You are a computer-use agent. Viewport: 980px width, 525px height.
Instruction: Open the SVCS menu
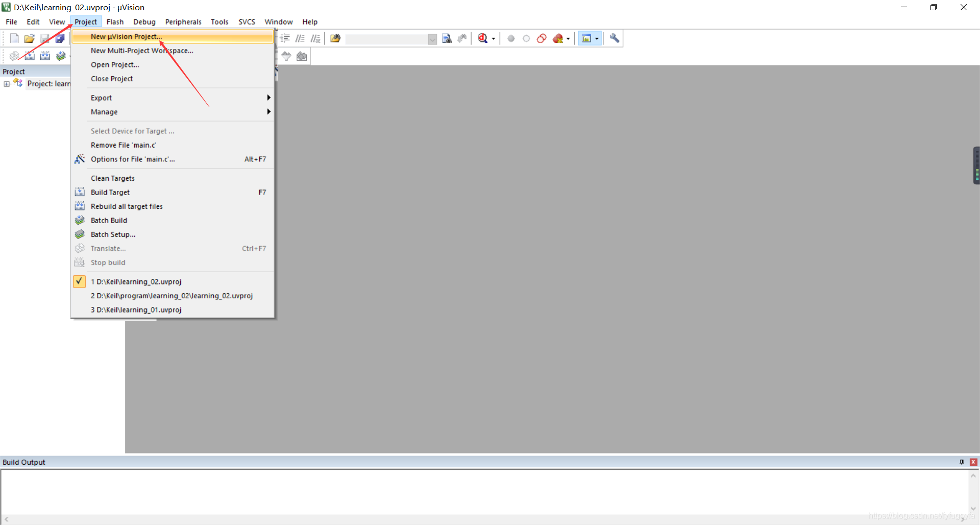(247, 22)
